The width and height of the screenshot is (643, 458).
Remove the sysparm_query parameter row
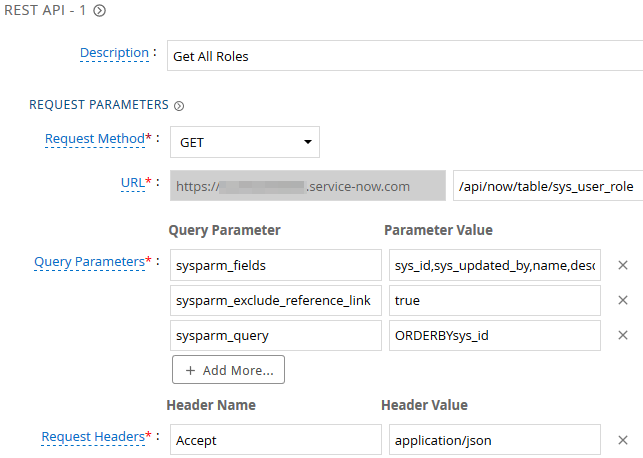pyautogui.click(x=623, y=335)
